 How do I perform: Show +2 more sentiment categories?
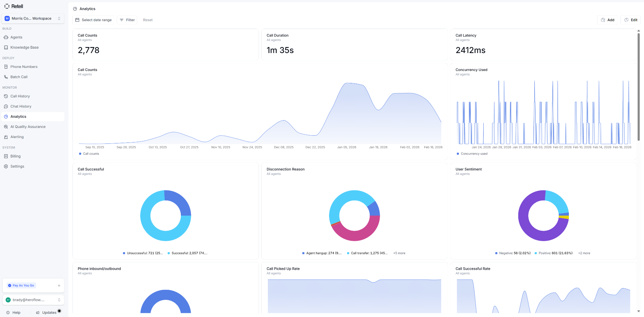click(x=584, y=253)
